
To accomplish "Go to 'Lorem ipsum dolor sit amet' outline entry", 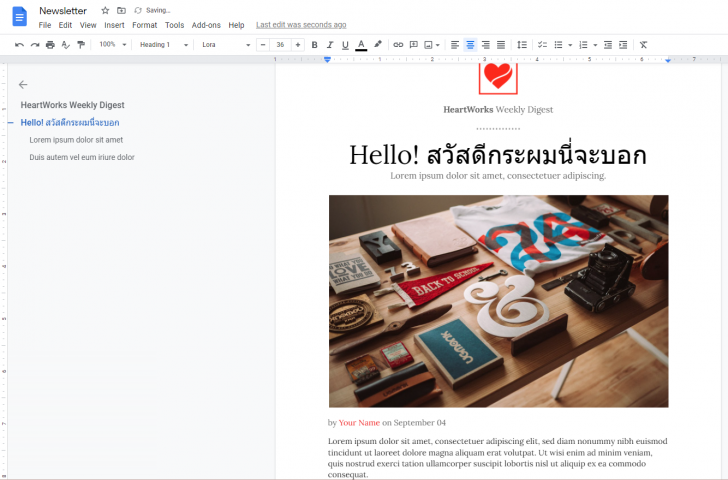I will coord(76,140).
